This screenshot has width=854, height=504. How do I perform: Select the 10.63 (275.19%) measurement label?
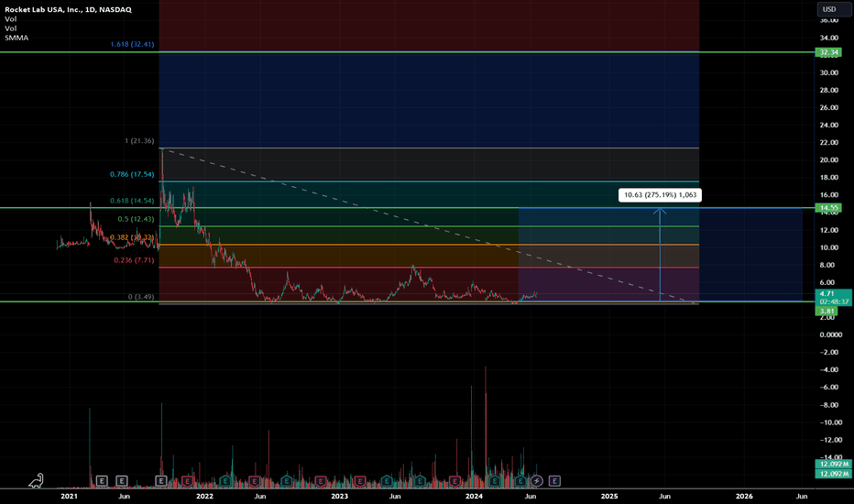pos(660,195)
